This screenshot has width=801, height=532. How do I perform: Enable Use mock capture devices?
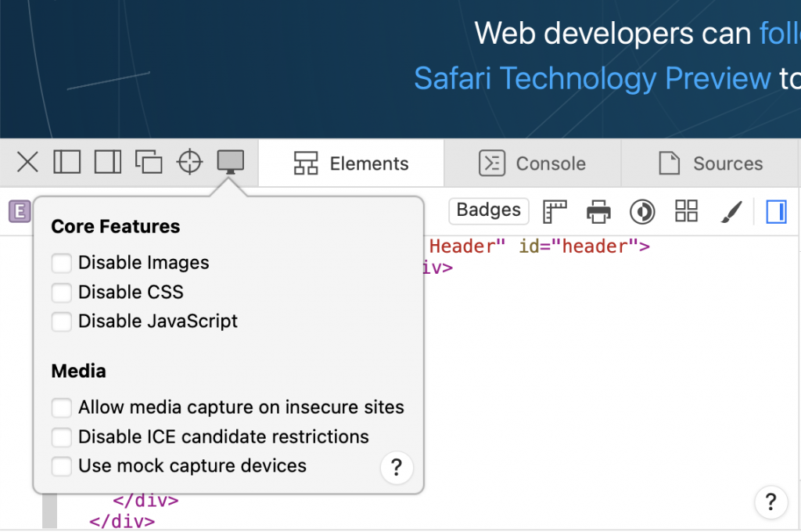[61, 465]
